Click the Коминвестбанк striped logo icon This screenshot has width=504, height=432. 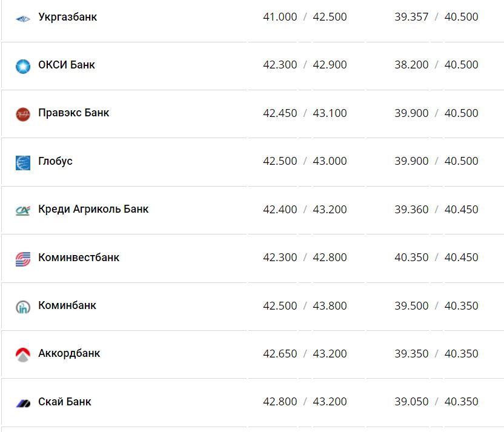click(23, 259)
